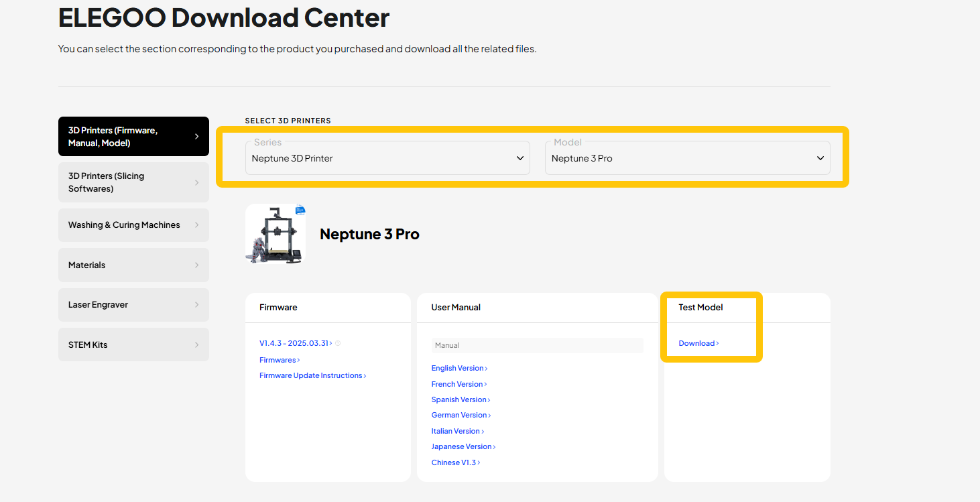
Task: Open the Laser Engraver section
Action: [x=133, y=304]
